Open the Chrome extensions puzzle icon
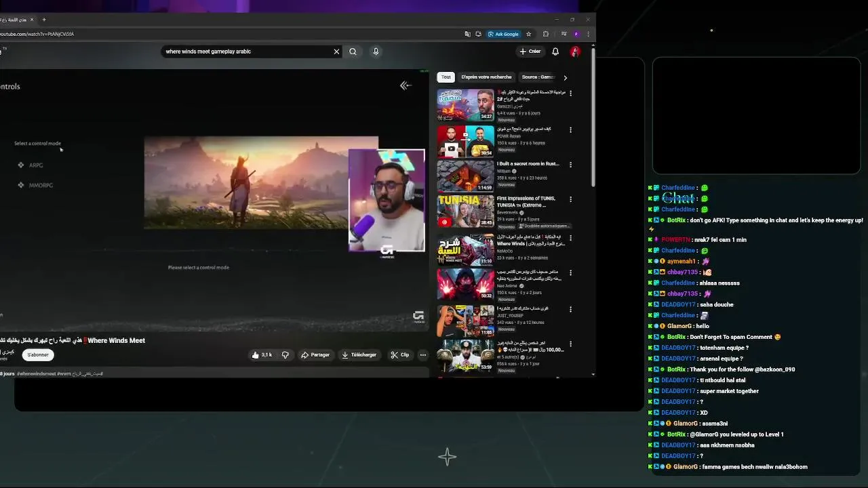The image size is (868, 488). tap(546, 34)
